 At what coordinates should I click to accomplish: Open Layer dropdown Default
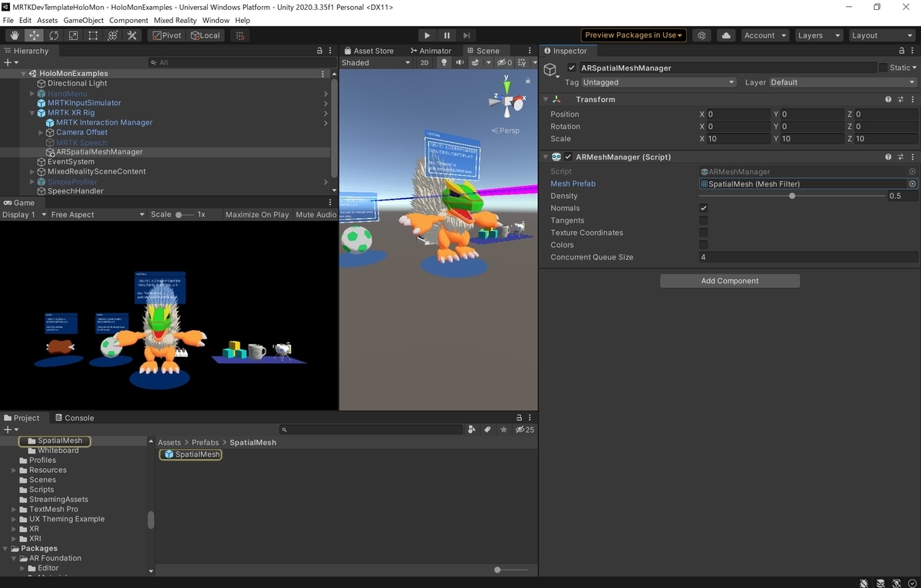click(x=843, y=82)
